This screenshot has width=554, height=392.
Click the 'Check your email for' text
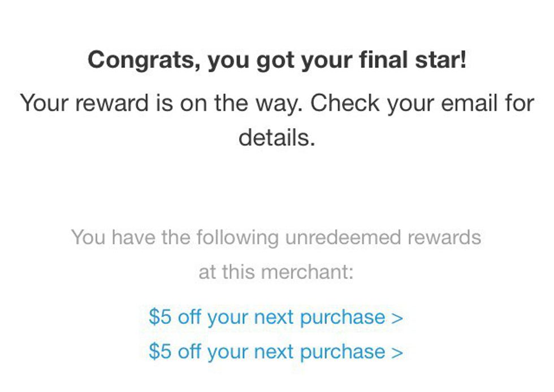point(422,103)
